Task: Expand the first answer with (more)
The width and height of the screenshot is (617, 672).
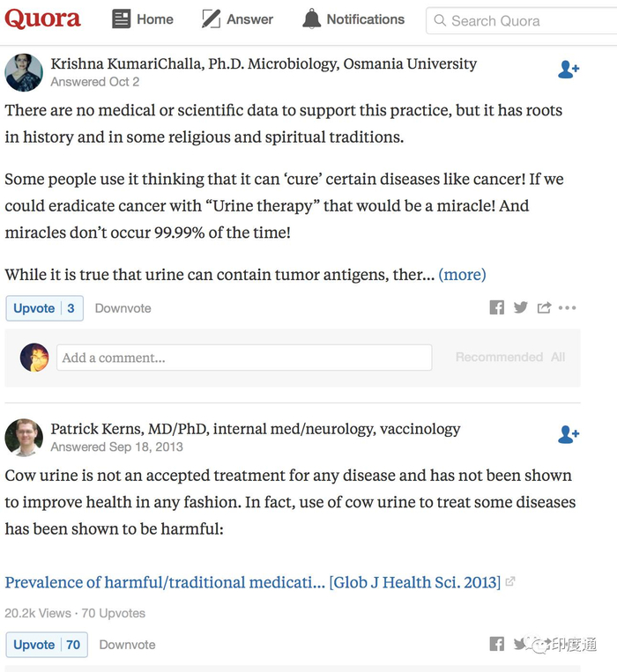Action: pyautogui.click(x=462, y=275)
